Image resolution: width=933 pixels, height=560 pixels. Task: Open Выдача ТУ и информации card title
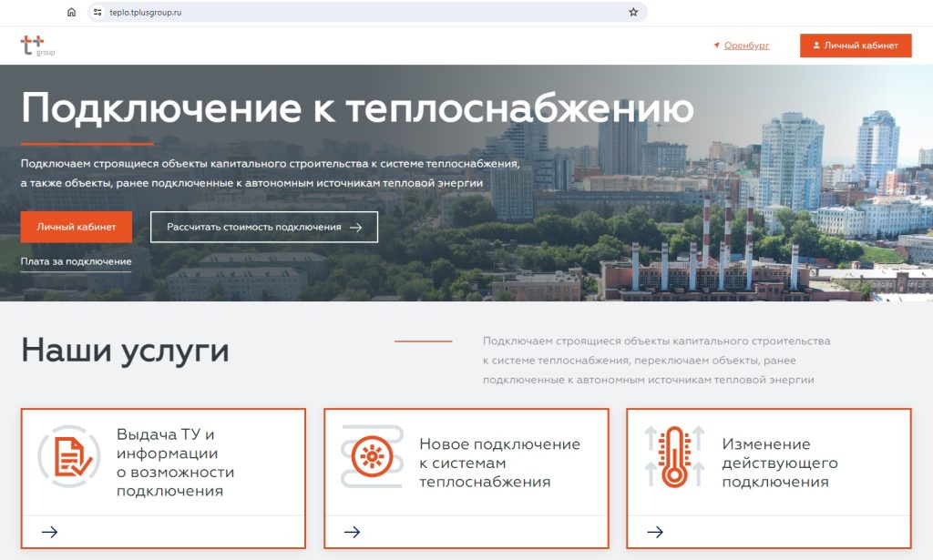point(175,463)
